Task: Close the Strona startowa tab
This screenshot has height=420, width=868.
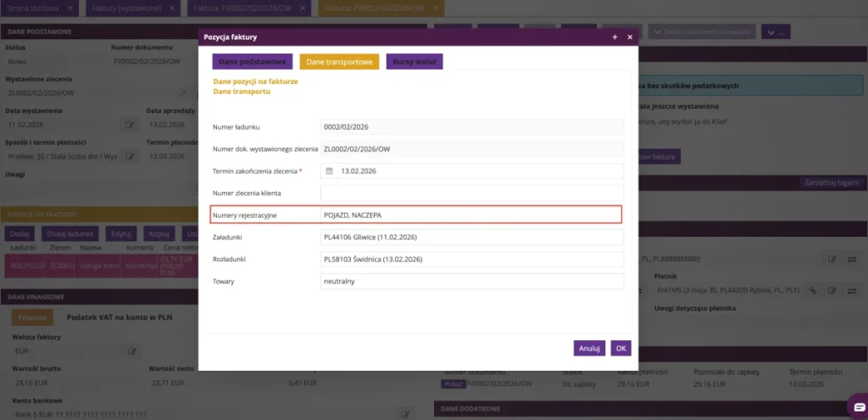Action: coord(70,8)
